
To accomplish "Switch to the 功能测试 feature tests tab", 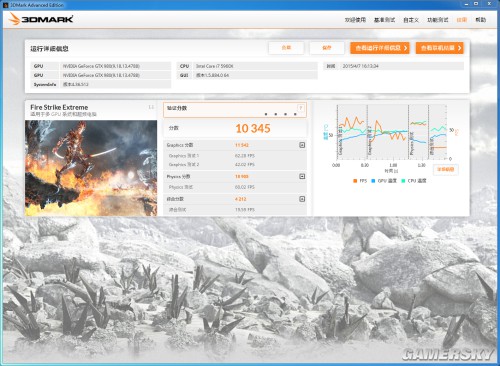I will [438, 20].
